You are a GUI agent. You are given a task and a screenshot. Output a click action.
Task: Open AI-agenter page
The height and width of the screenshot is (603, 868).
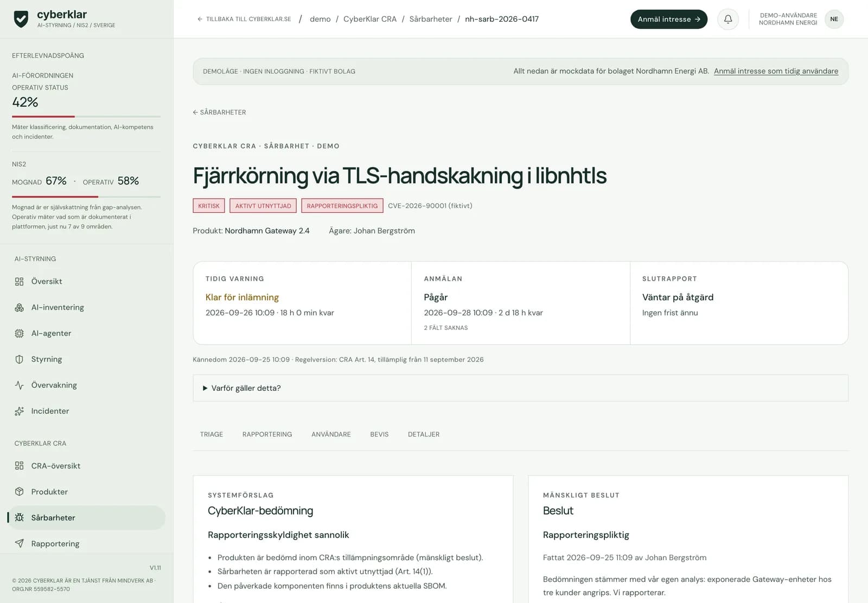(87, 333)
